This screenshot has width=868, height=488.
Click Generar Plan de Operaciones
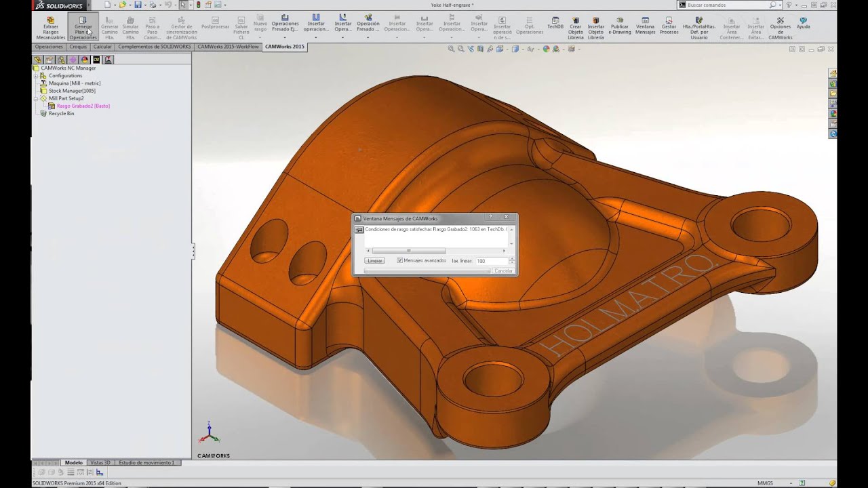(83, 27)
